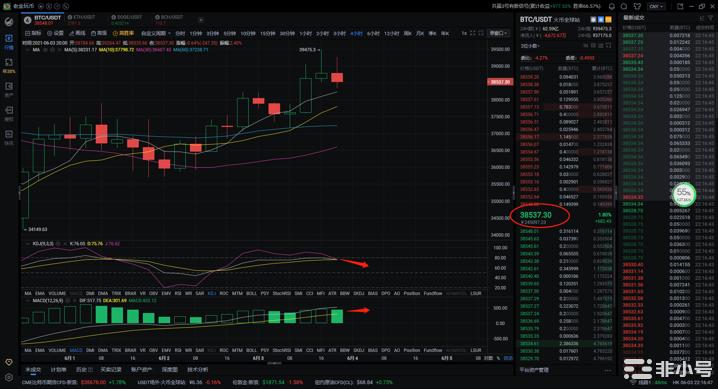The width and height of the screenshot is (718, 389).
Task: Select the 画线 drawing tool
Action: (x=77, y=33)
